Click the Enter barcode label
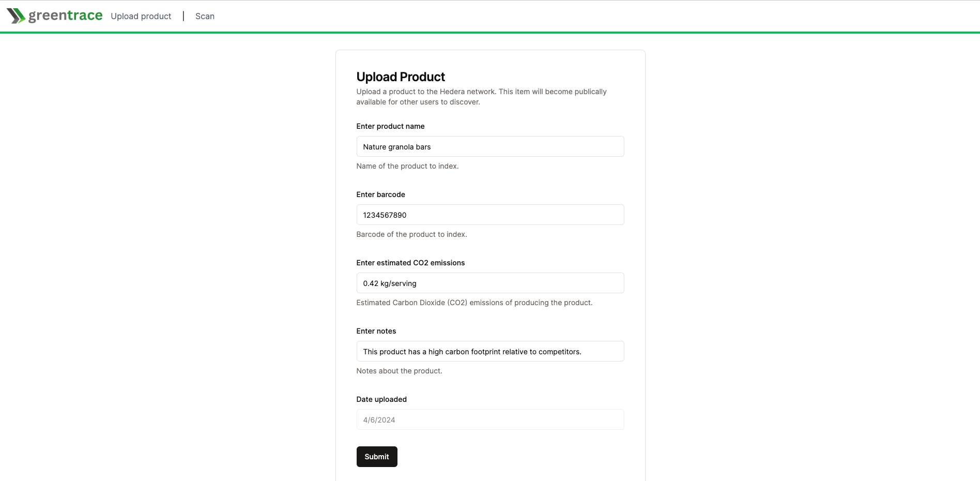This screenshot has width=980, height=481. 380,194
